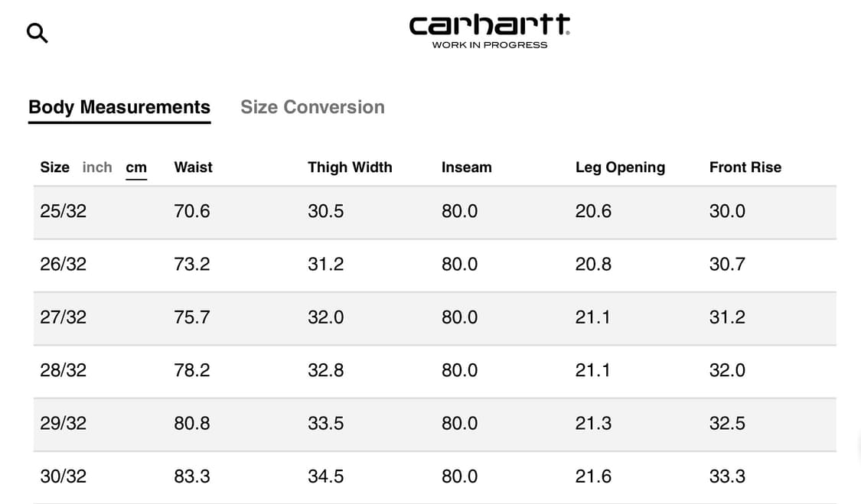Screen dimensions: 861x504
Task: Select the 26/32 size row
Action: tap(64, 265)
